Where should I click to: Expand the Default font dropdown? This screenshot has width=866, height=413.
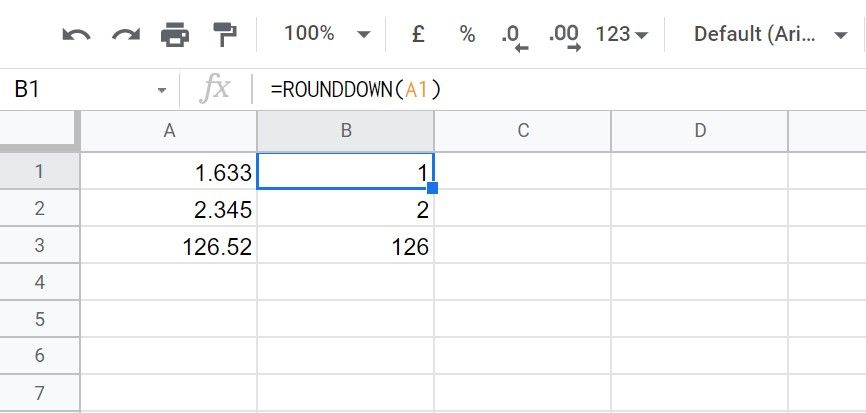(770, 35)
